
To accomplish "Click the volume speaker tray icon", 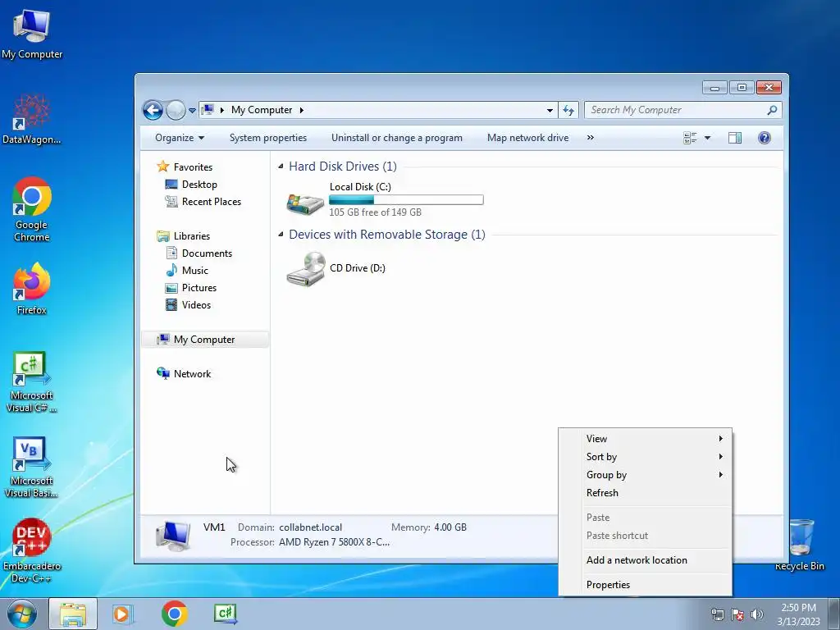I will tap(756, 614).
